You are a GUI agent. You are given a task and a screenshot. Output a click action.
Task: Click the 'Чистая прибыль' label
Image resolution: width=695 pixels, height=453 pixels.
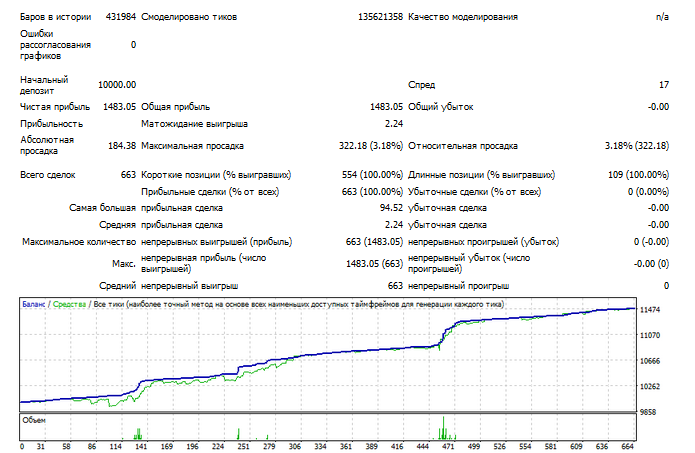(x=55, y=107)
